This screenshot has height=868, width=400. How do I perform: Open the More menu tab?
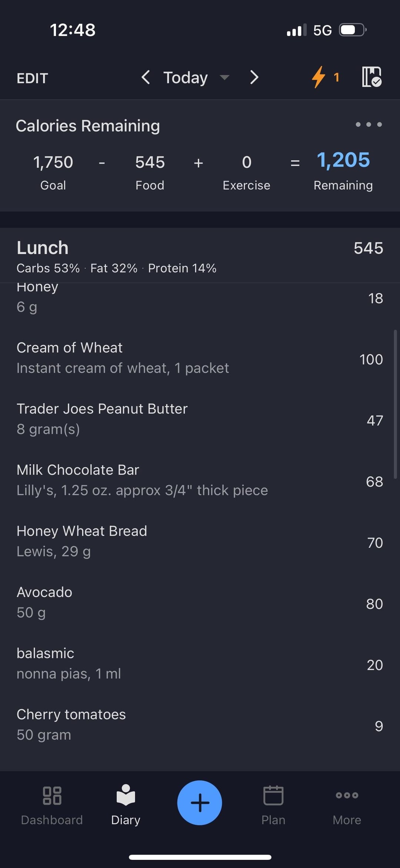pos(347,803)
